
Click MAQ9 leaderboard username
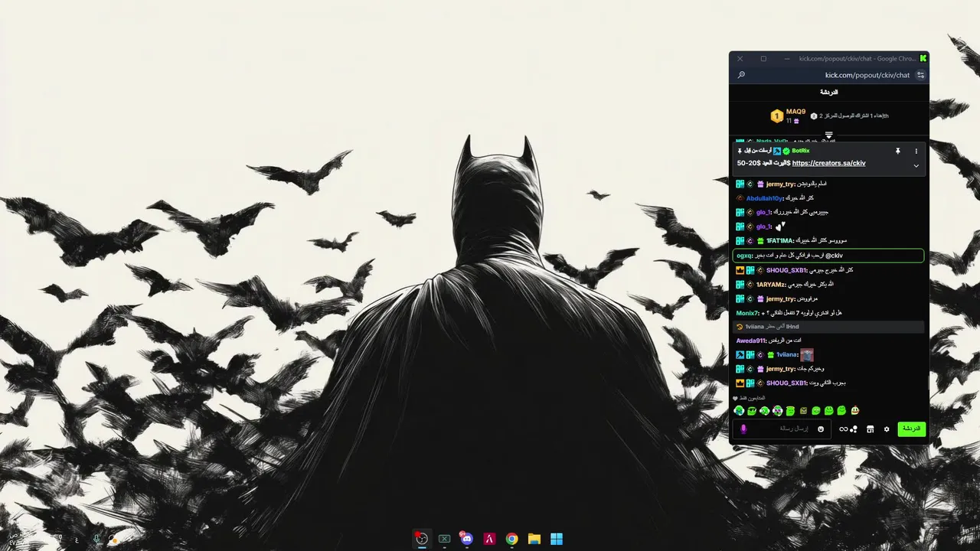(x=795, y=112)
